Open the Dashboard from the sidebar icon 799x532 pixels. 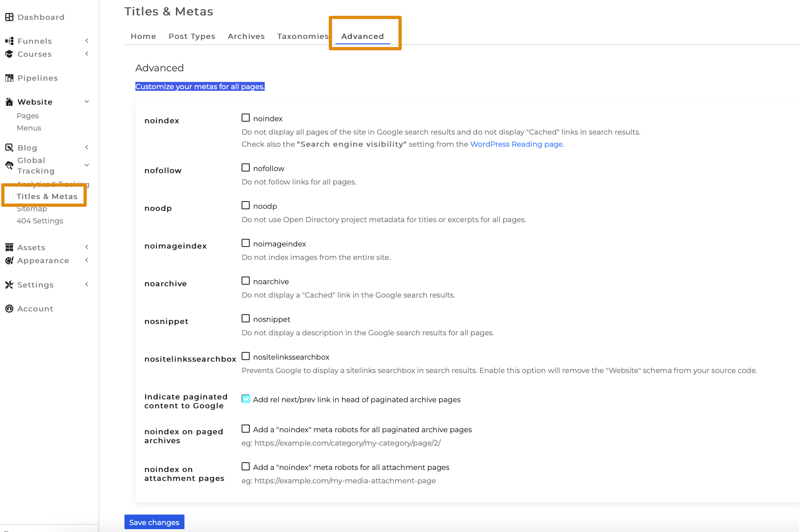click(9, 17)
